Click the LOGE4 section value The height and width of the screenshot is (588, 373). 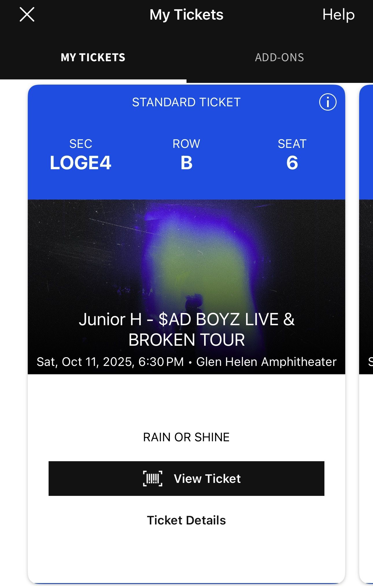pos(80,163)
